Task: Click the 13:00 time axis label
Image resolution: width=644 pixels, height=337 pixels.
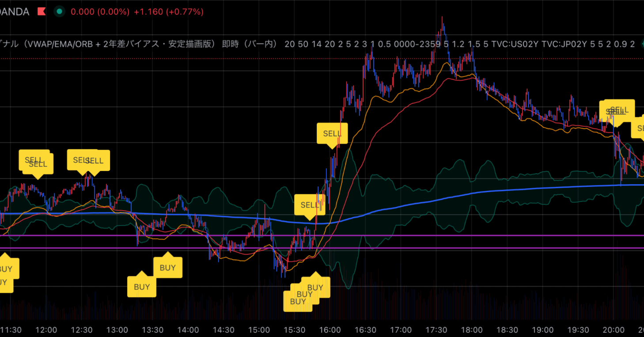Action: coord(117,329)
